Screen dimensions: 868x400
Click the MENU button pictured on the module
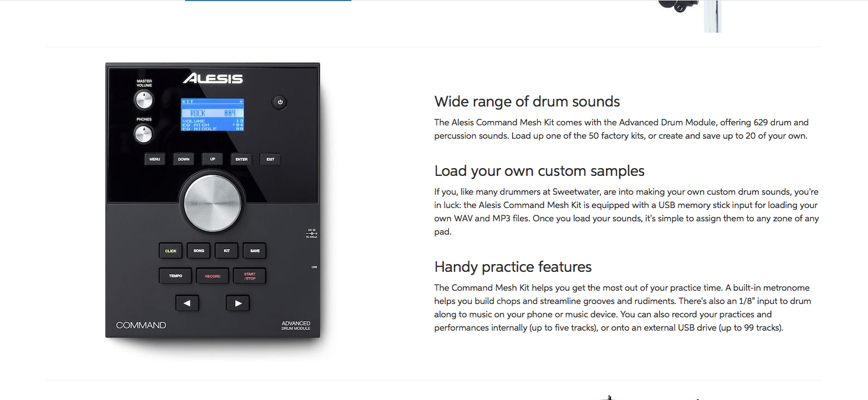(x=155, y=159)
